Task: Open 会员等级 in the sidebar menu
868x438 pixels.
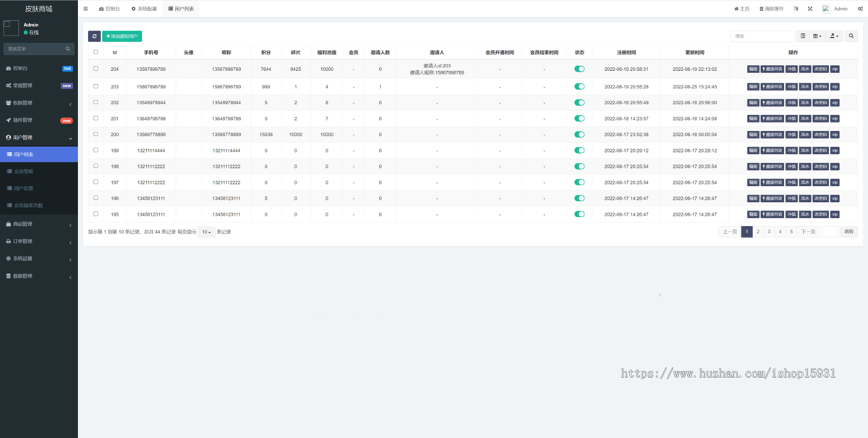Action: click(x=24, y=172)
